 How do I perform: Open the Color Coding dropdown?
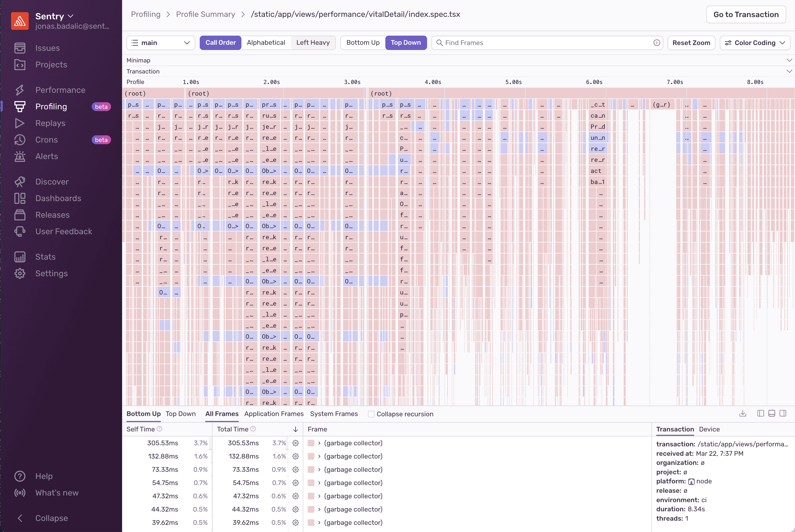coord(755,43)
